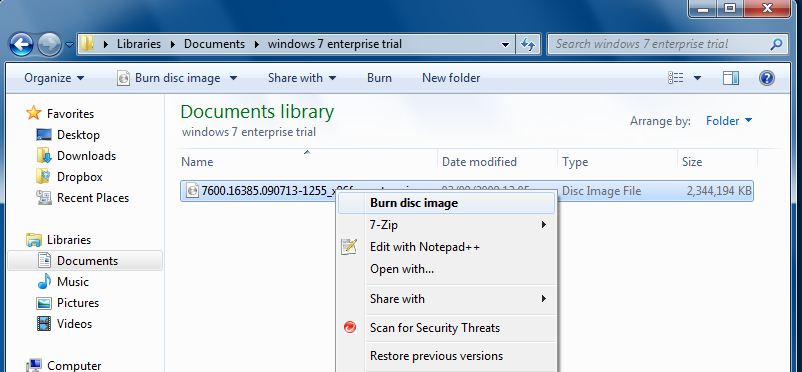Screen dimensions: 802x372
Task: Choose Restore previous versions
Action: pos(446,356)
